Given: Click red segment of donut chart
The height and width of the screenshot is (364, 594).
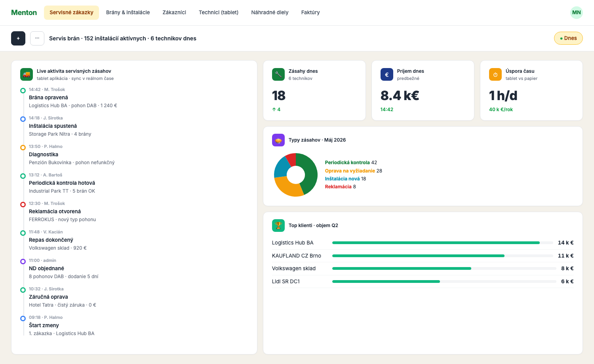Looking at the screenshot, I should click(x=291, y=159).
